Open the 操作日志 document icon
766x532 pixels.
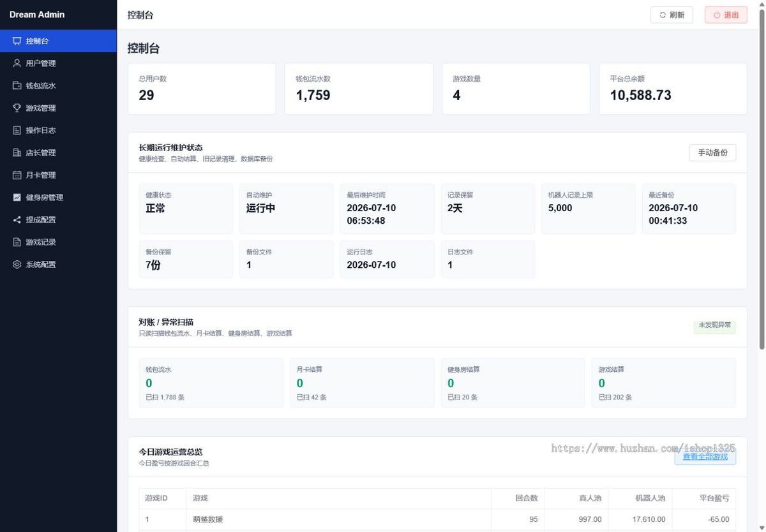(x=17, y=130)
